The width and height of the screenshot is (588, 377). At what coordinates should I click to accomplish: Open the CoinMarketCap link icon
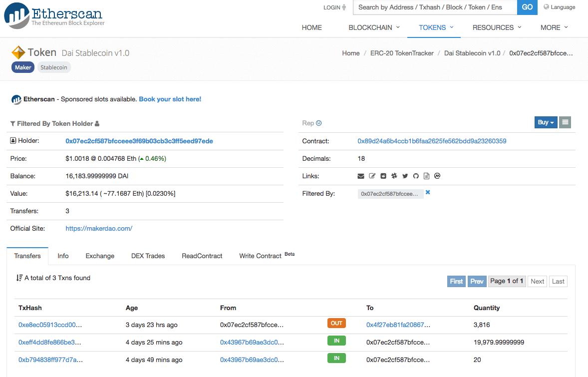click(x=437, y=176)
